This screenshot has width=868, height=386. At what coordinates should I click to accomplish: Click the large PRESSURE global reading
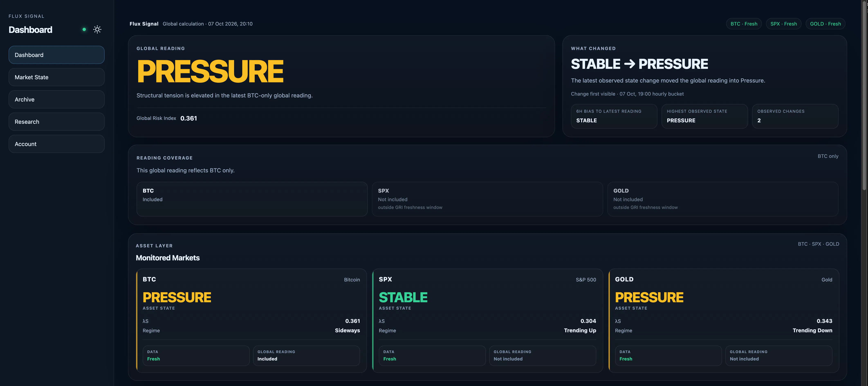210,71
